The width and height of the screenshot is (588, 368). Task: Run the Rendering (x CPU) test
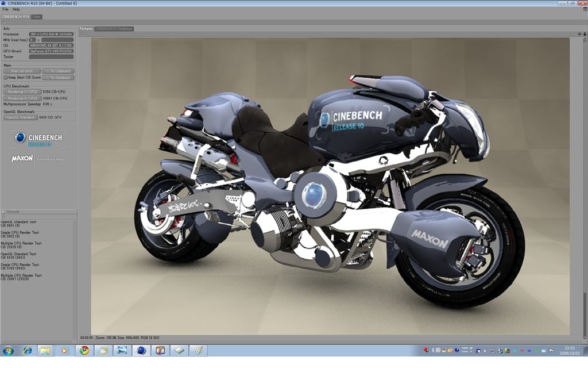click(x=22, y=98)
